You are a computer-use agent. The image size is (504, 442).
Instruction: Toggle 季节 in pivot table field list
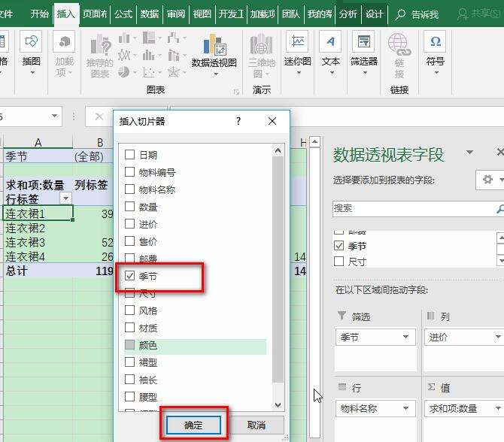(339, 246)
